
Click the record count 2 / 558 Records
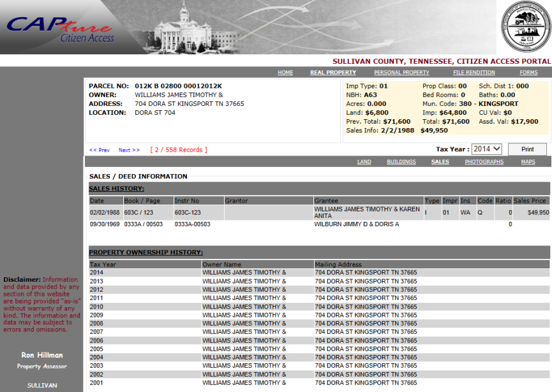coord(179,150)
